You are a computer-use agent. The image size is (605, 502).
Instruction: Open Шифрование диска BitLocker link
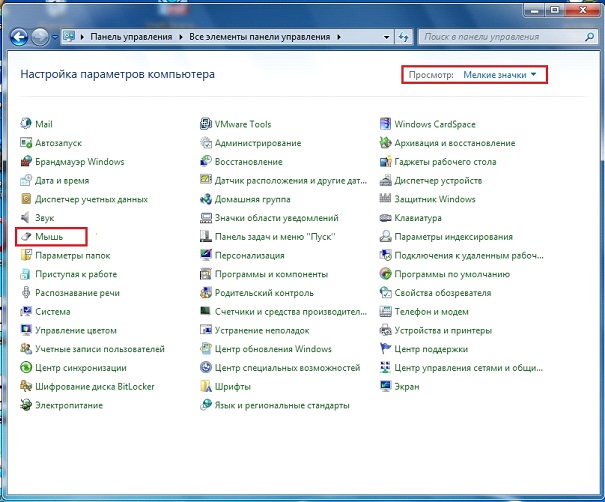click(95, 386)
